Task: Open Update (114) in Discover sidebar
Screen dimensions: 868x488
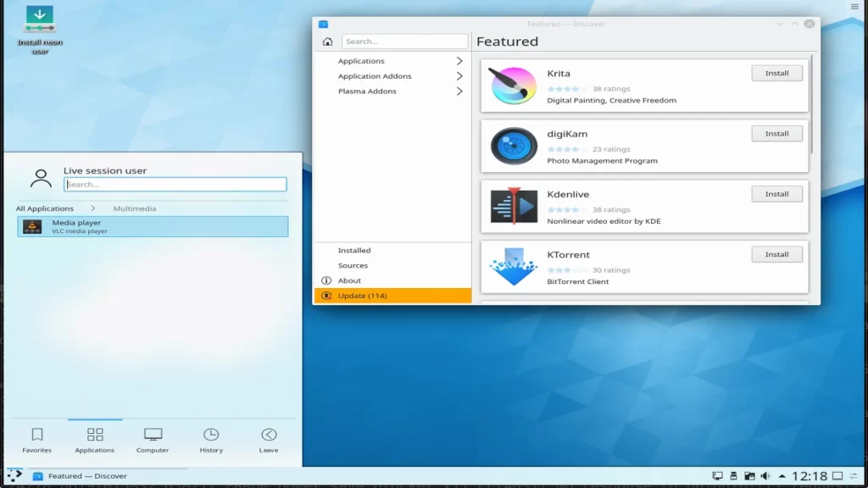Action: pyautogui.click(x=392, y=296)
